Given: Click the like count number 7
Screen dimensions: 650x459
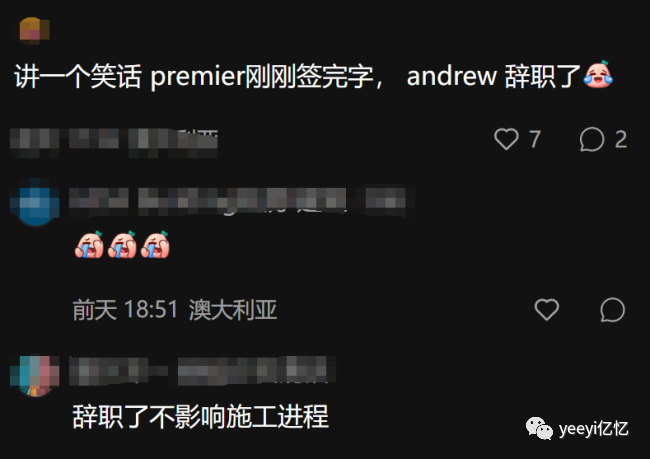Looking at the screenshot, I should point(535,139).
